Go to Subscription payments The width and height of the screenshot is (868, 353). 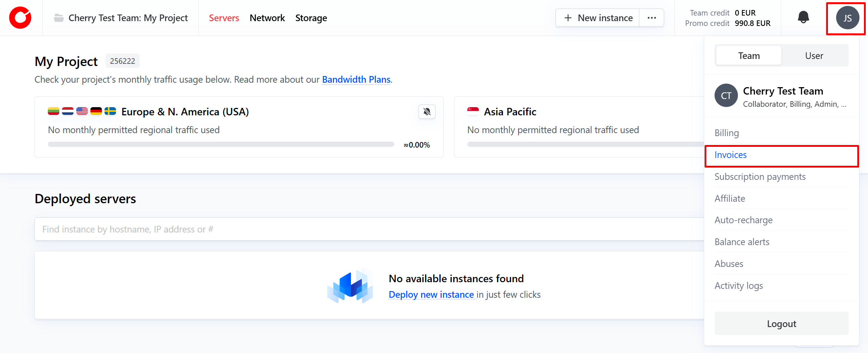[760, 177]
